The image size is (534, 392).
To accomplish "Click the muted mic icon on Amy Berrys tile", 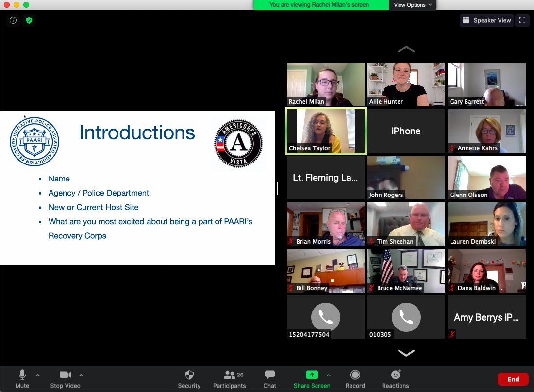I will click(452, 334).
